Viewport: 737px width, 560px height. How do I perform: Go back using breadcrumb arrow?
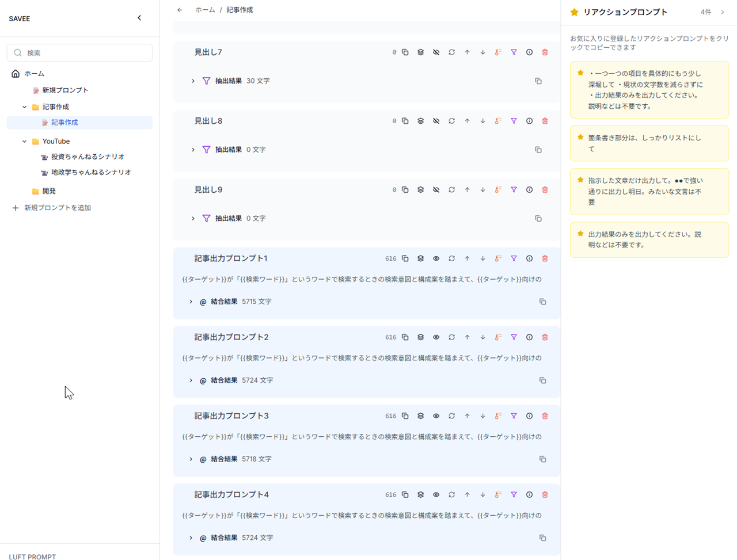coord(180,10)
